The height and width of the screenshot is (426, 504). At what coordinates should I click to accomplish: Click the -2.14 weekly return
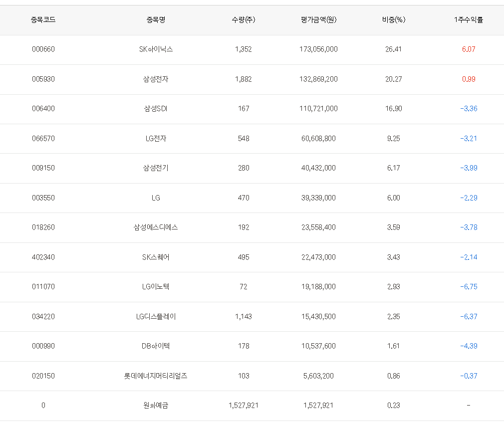(469, 257)
